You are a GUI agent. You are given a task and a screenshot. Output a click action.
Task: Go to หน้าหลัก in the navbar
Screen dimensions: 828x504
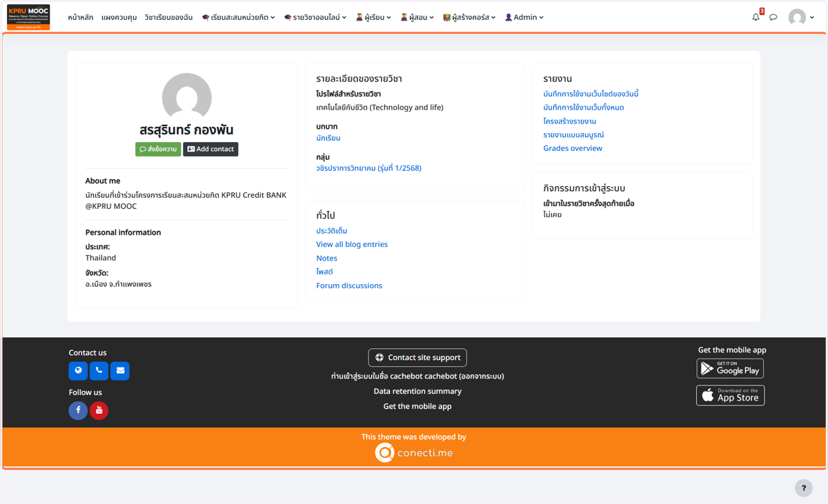point(81,17)
